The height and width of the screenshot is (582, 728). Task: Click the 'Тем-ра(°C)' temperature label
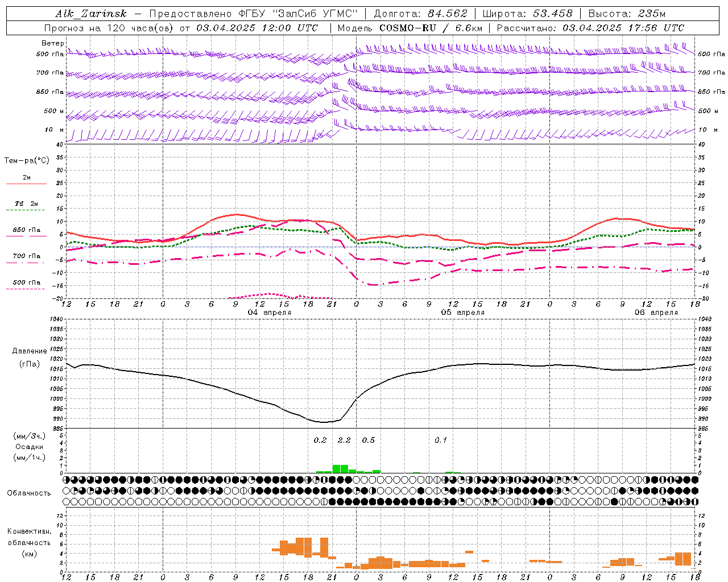(x=27, y=160)
